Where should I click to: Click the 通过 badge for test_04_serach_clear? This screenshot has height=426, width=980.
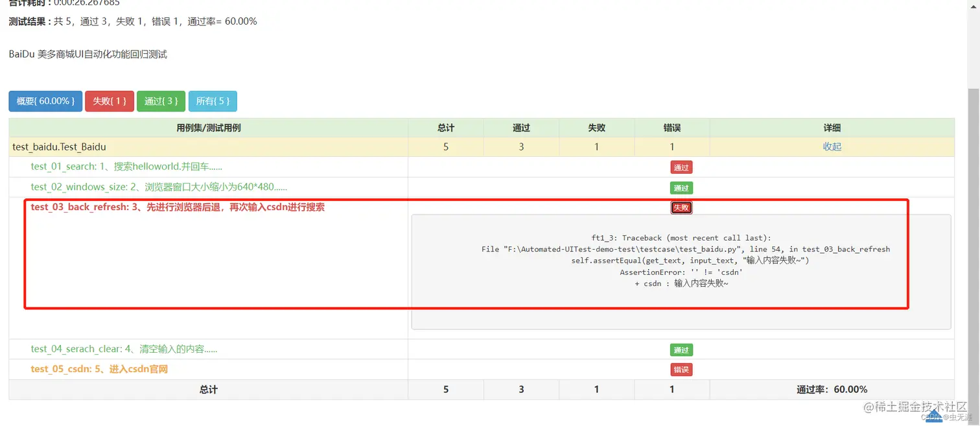click(681, 350)
